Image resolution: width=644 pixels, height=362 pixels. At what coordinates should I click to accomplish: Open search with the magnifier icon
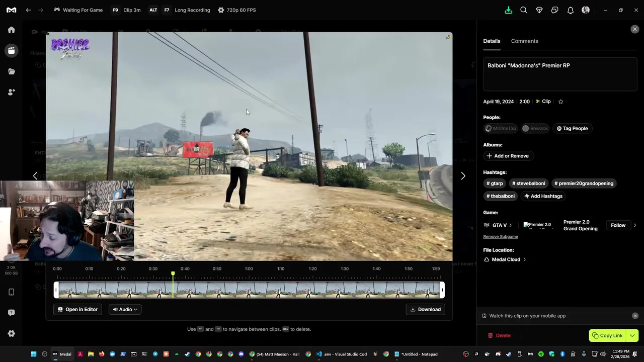[524, 10]
